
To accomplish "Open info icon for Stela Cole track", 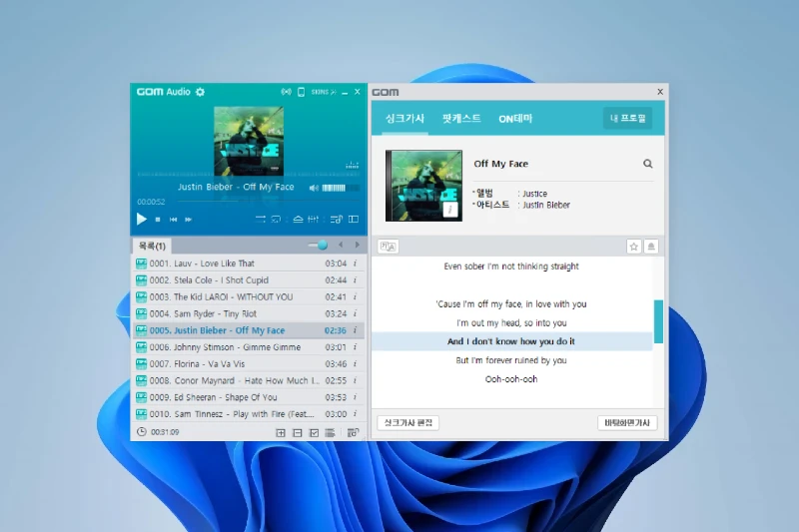I will [356, 280].
